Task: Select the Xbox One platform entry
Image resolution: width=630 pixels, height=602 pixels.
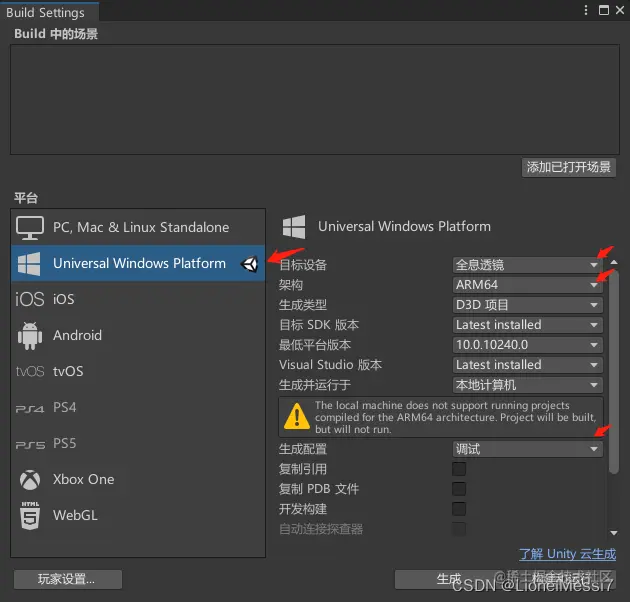Action: click(x=138, y=480)
